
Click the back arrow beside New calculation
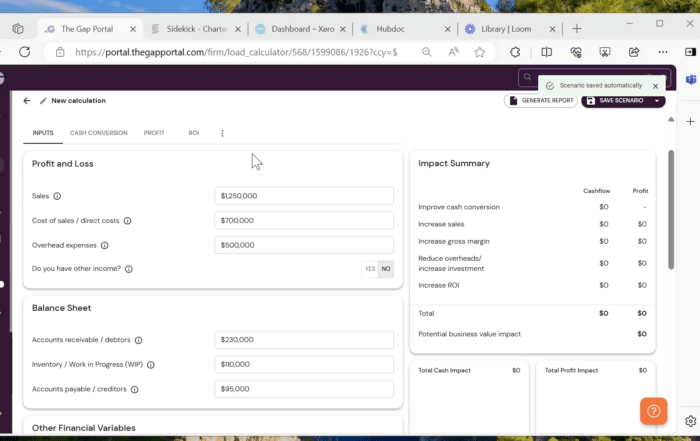pyautogui.click(x=27, y=101)
